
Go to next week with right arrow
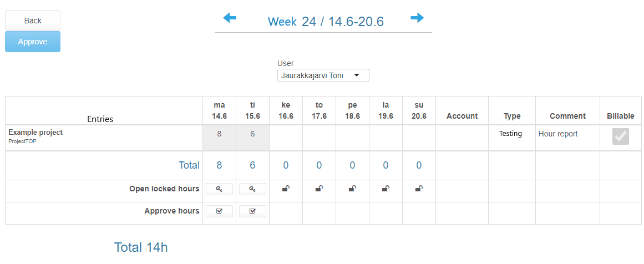(x=417, y=18)
